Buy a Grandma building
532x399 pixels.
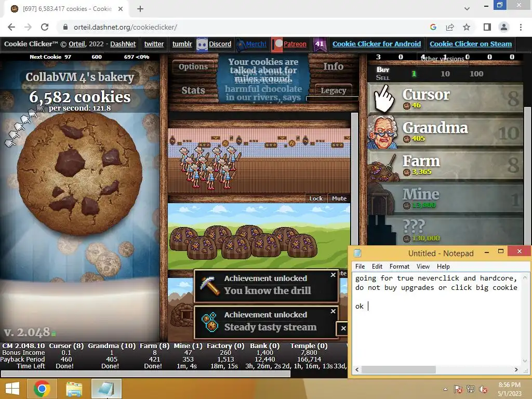tap(445, 131)
